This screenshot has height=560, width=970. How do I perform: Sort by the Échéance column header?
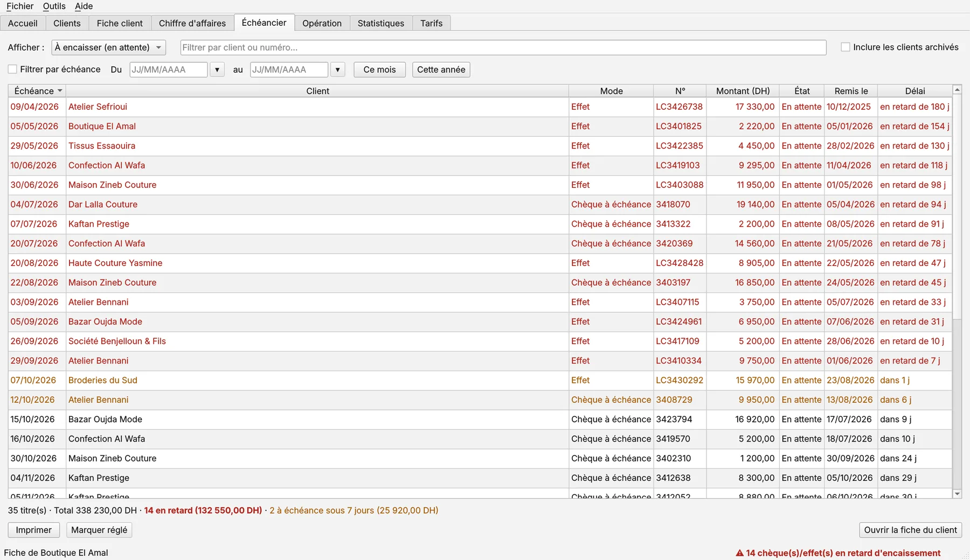[x=37, y=91]
